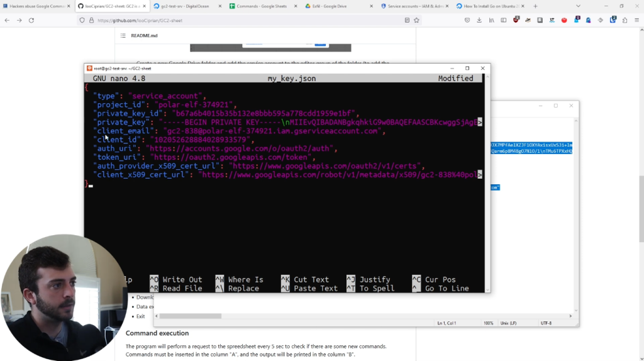644x361 pixels.
Task: Click the 100% zoom status in editor
Action: tap(488, 323)
